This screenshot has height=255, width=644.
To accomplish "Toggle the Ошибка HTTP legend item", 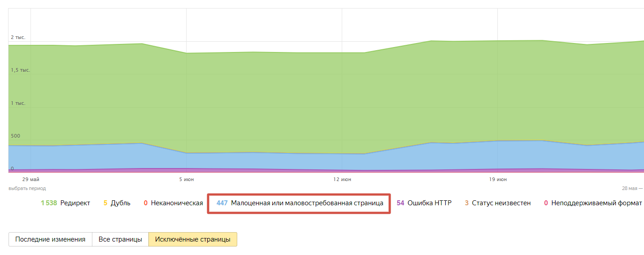I will 424,203.
